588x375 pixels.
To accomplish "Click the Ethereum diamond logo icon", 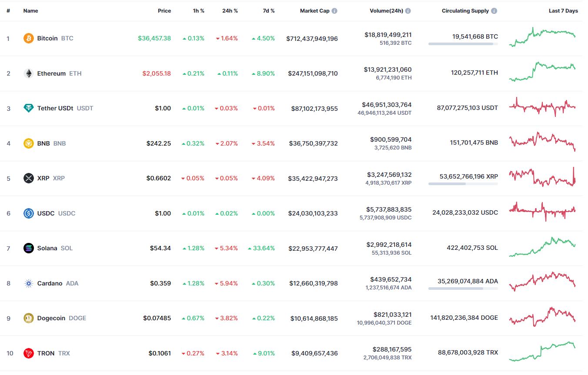I will [28, 73].
